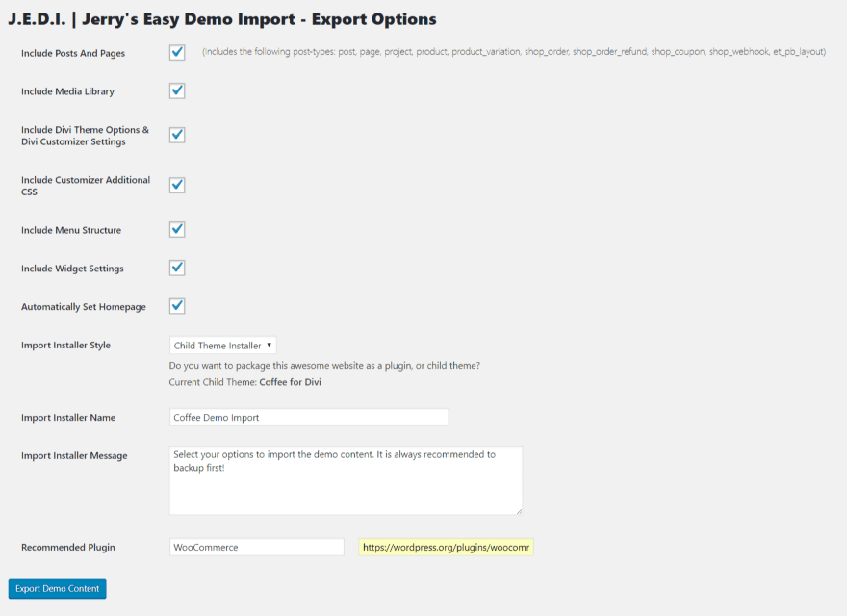Toggle Include Media Library checkbox
847x616 pixels.
177,90
